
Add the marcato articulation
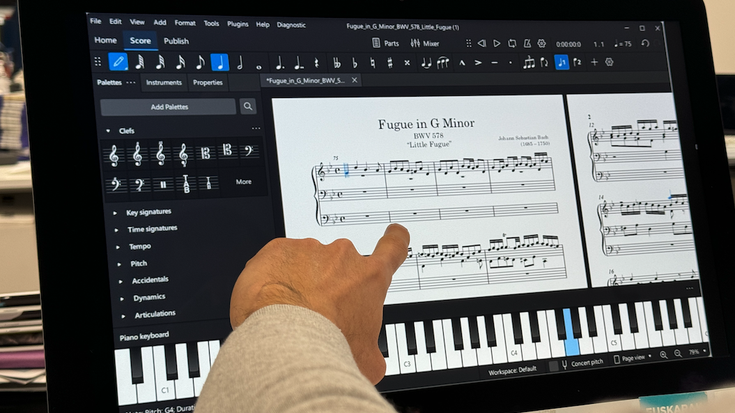click(462, 62)
